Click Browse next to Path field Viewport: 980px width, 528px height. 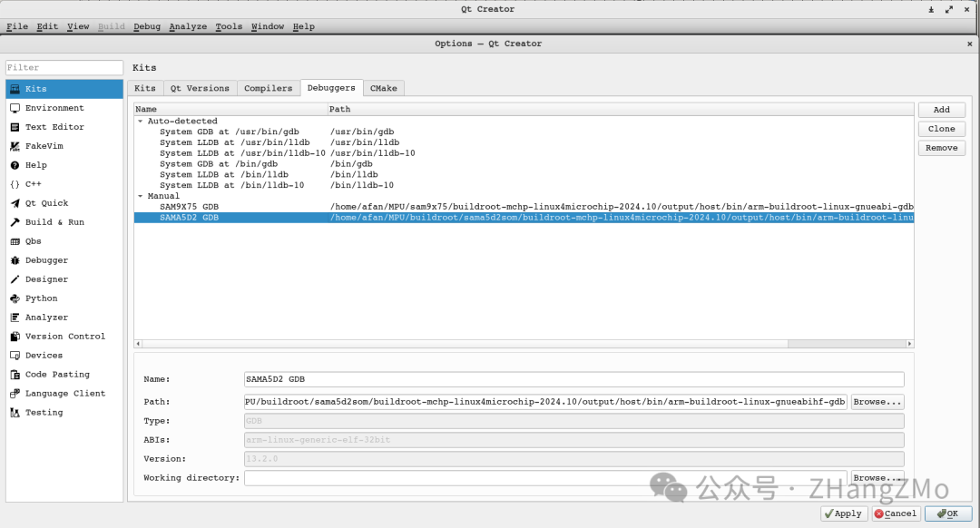tap(877, 402)
